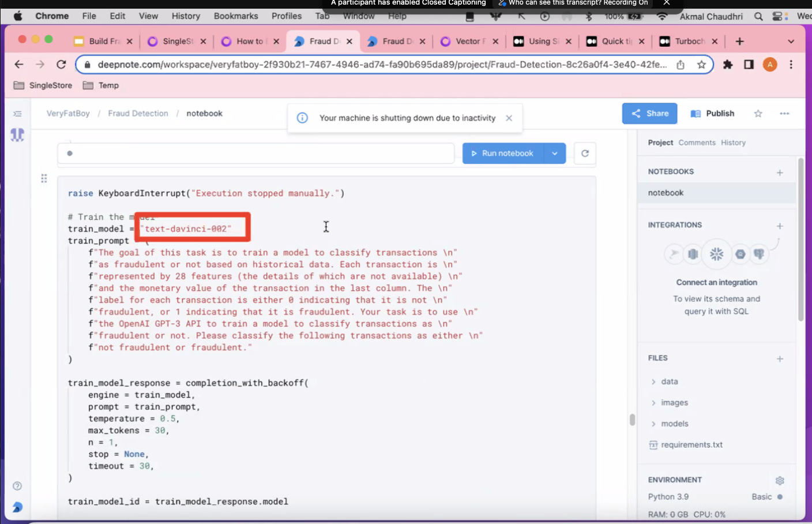Click the environment settings gear icon

(780, 481)
